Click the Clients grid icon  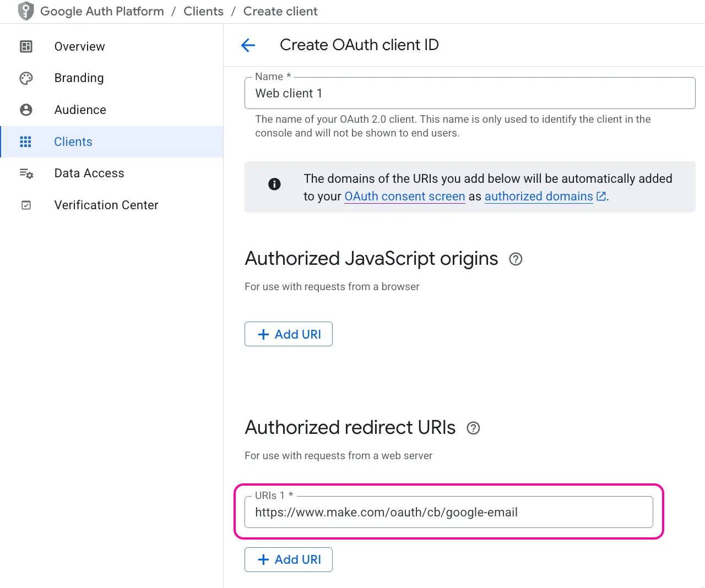tap(26, 141)
